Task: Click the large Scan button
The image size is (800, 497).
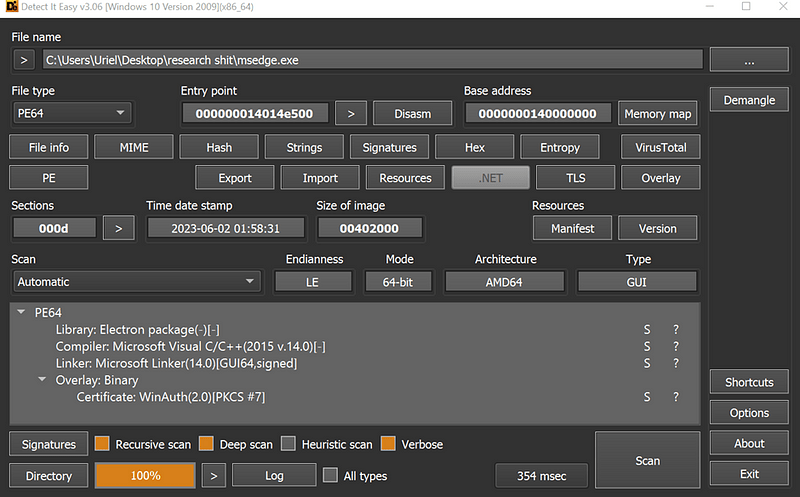Action: click(x=647, y=460)
